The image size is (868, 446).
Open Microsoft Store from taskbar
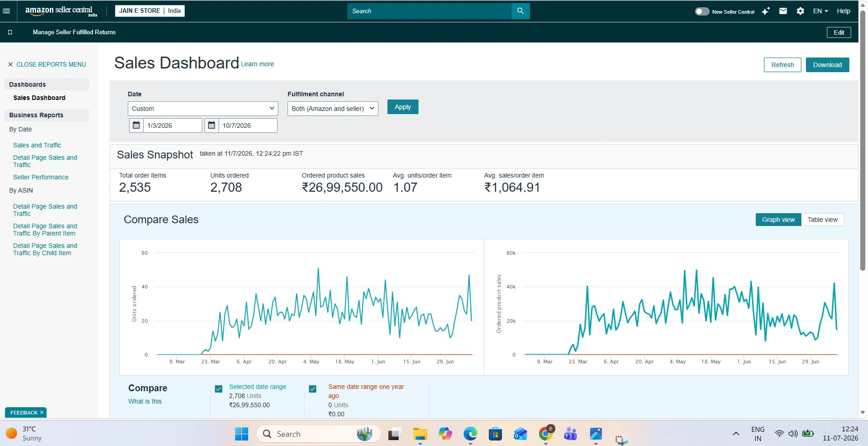(x=495, y=434)
